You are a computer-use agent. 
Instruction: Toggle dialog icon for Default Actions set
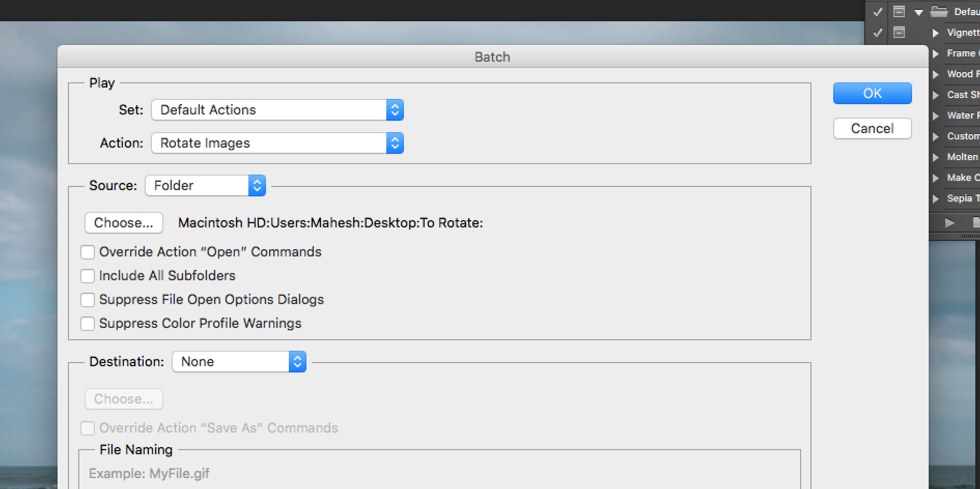899,11
